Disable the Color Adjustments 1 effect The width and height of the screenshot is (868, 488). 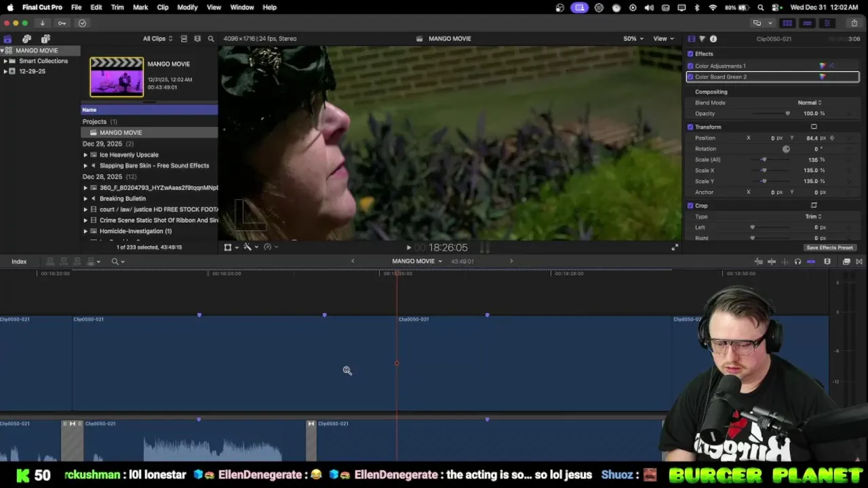690,66
